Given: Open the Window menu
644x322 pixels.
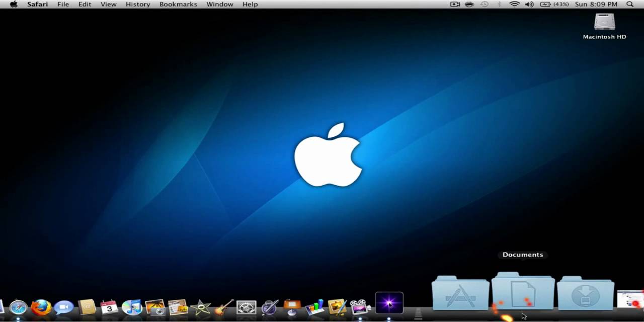Looking at the screenshot, I should [x=220, y=4].
